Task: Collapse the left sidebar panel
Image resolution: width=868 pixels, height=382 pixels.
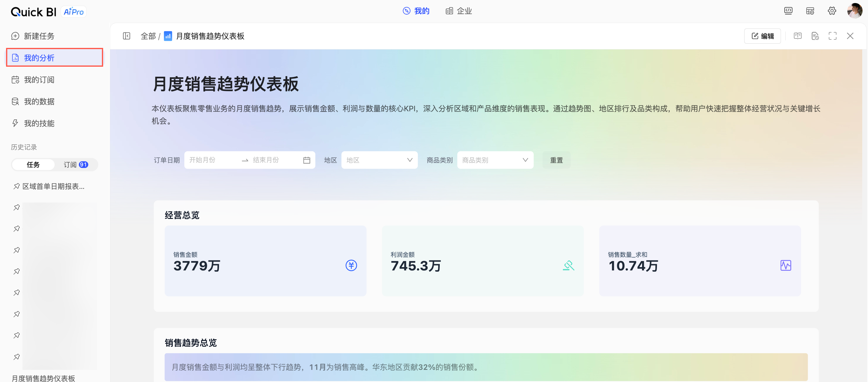Action: tap(127, 36)
